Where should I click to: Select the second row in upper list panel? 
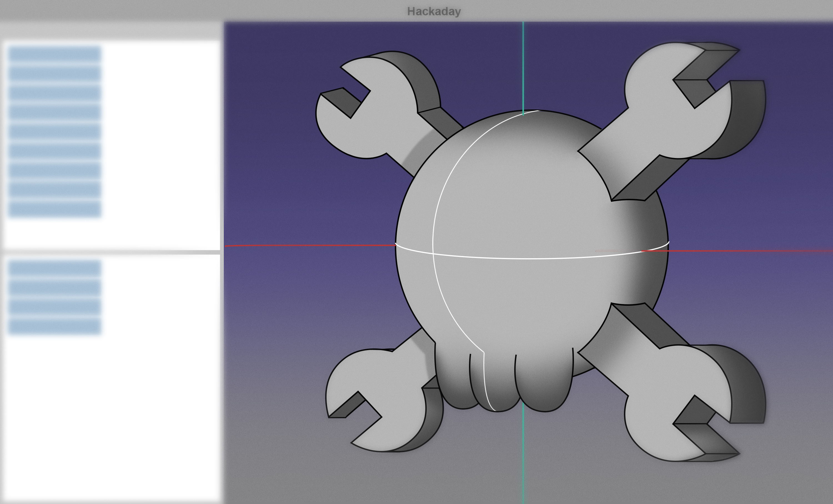54,73
